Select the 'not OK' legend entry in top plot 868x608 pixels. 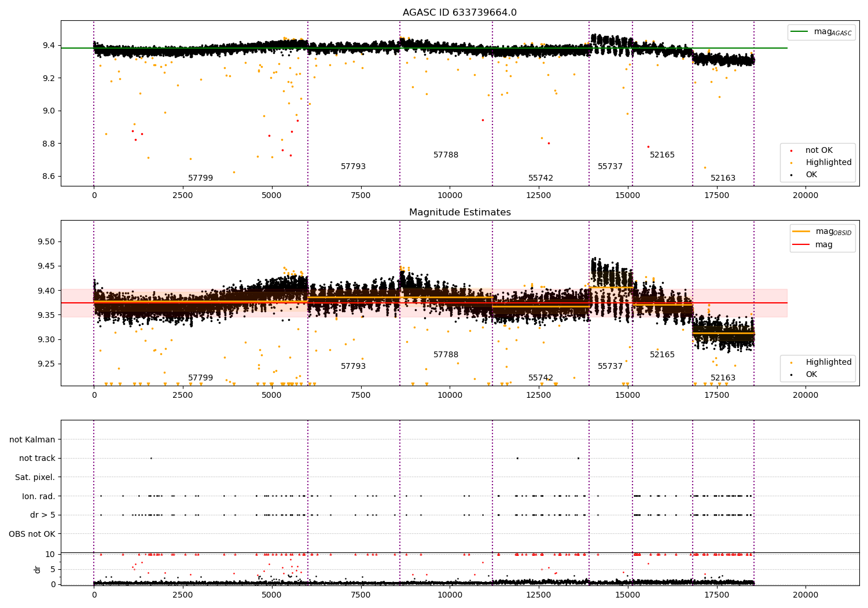pos(819,151)
